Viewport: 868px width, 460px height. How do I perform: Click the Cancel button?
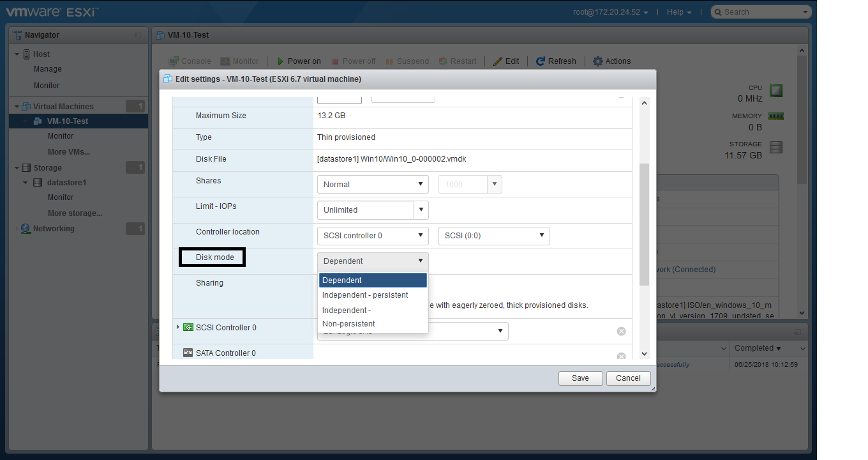628,378
